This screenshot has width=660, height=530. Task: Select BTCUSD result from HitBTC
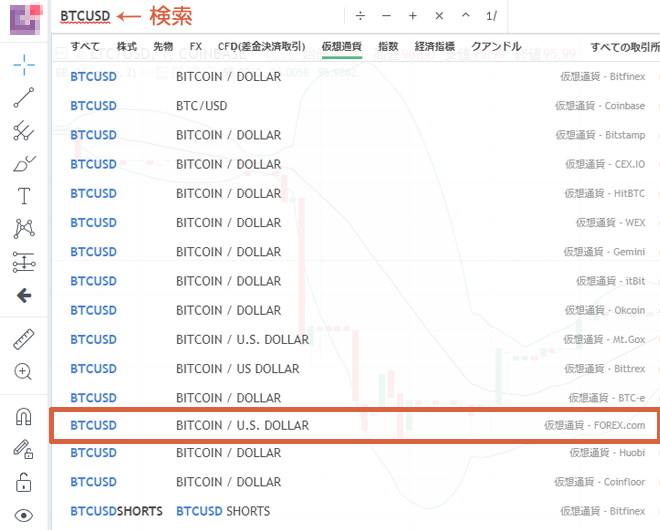(356, 194)
